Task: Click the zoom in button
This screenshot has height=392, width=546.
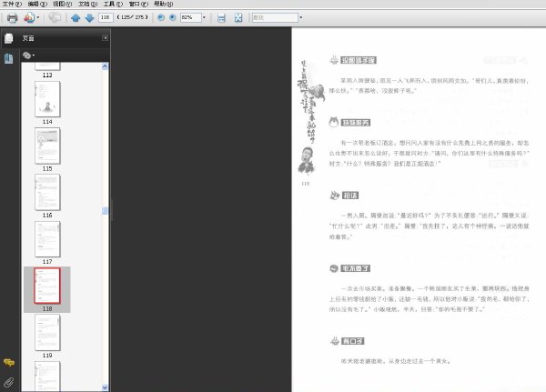Action: point(172,17)
